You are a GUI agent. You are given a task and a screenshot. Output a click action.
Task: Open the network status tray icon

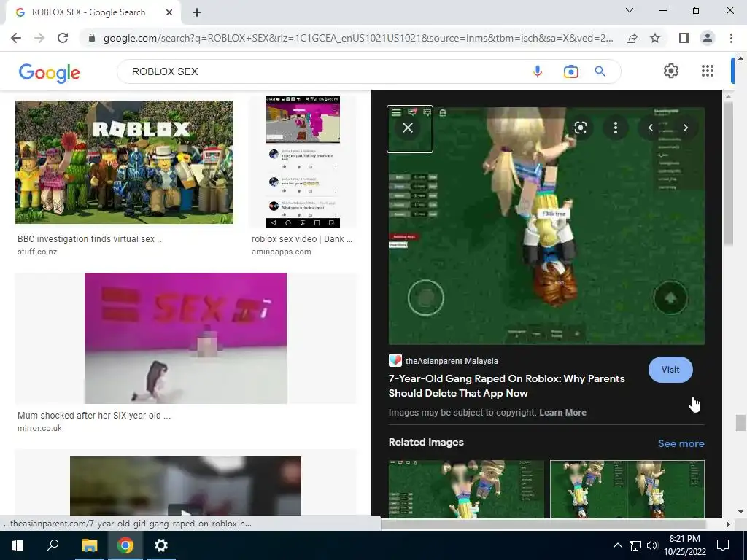coord(635,545)
